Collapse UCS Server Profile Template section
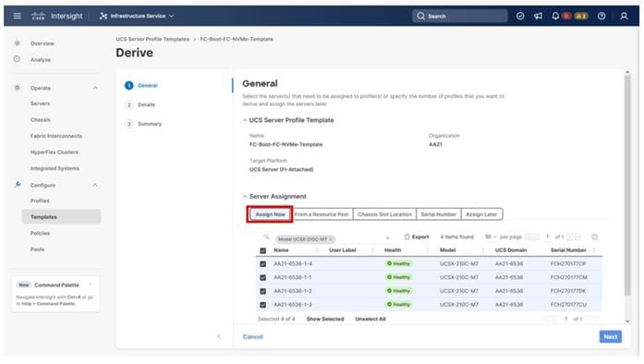Viewport: 644px width, 364px height. coord(245,120)
